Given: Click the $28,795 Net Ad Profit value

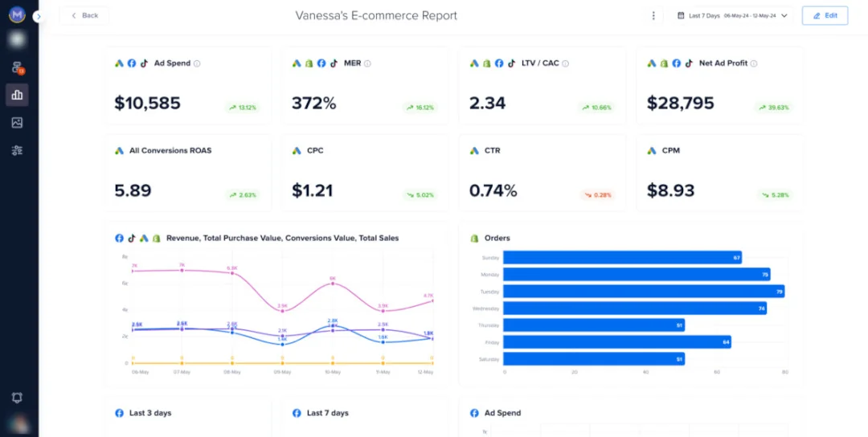Looking at the screenshot, I should point(681,103).
